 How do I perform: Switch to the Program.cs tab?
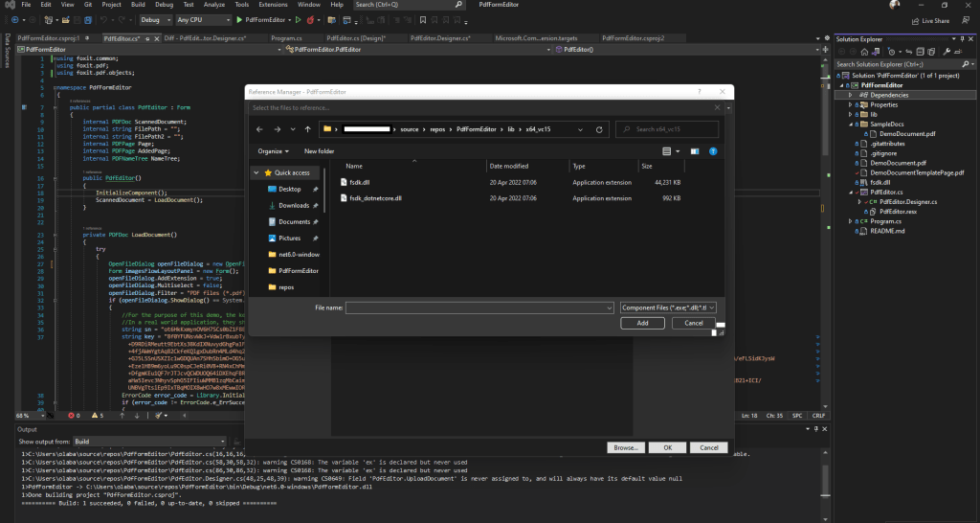(287, 38)
